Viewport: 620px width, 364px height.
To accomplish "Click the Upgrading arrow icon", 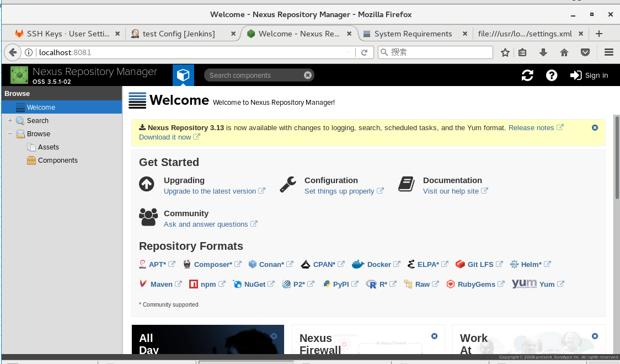I will click(147, 184).
